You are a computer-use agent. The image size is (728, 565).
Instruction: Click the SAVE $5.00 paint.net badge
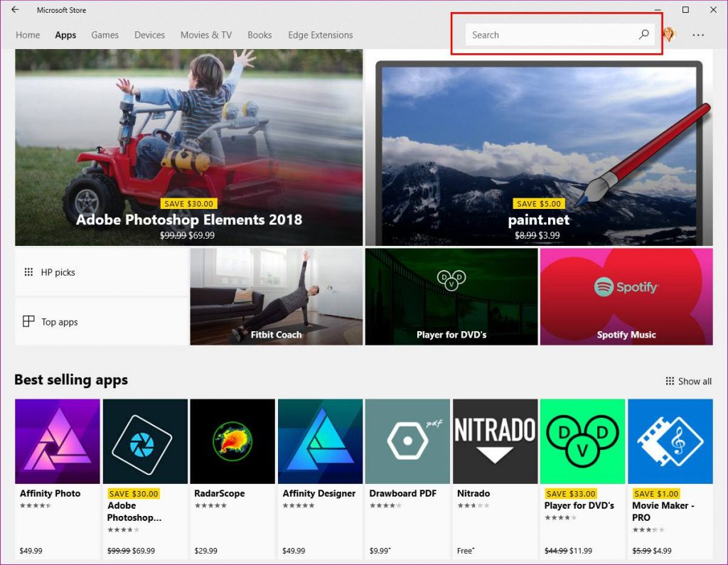click(x=539, y=203)
